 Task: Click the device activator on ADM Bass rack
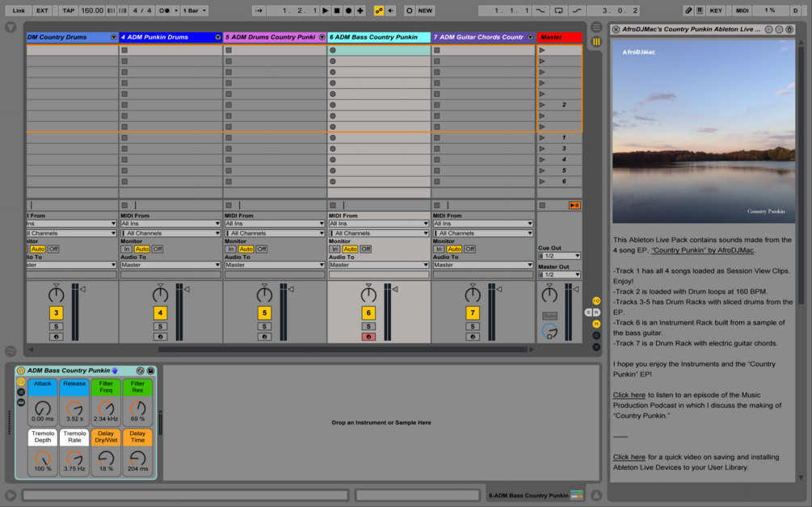(21, 371)
